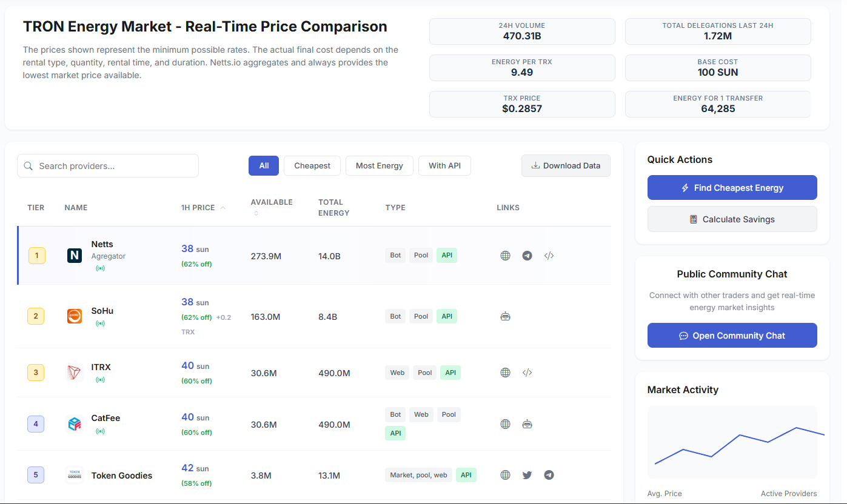Switch to the Most Energy filter
Screen dimensions: 847x504
[x=380, y=166]
